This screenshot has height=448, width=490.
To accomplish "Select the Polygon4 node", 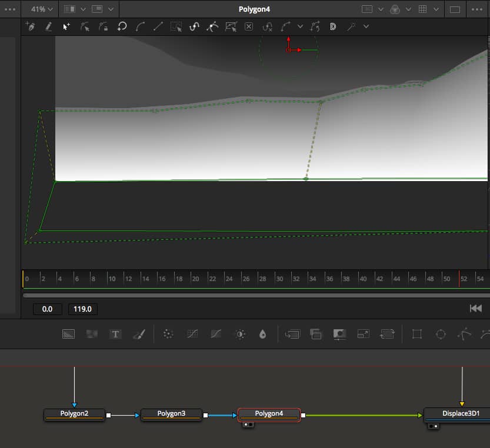I will coord(269,414).
